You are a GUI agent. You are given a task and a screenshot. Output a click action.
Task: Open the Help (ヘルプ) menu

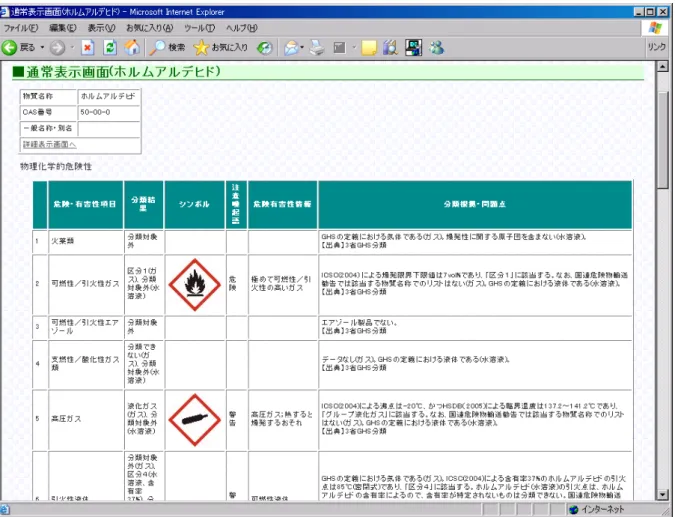(x=242, y=28)
